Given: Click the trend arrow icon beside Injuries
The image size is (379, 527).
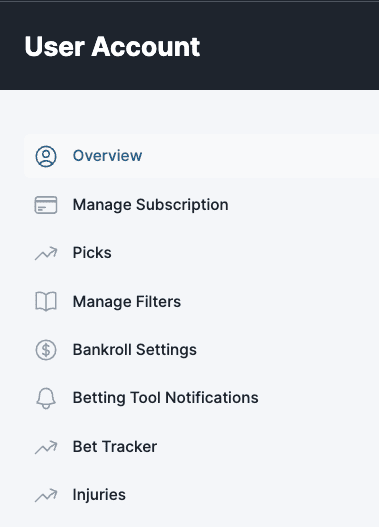Looking at the screenshot, I should point(46,495).
